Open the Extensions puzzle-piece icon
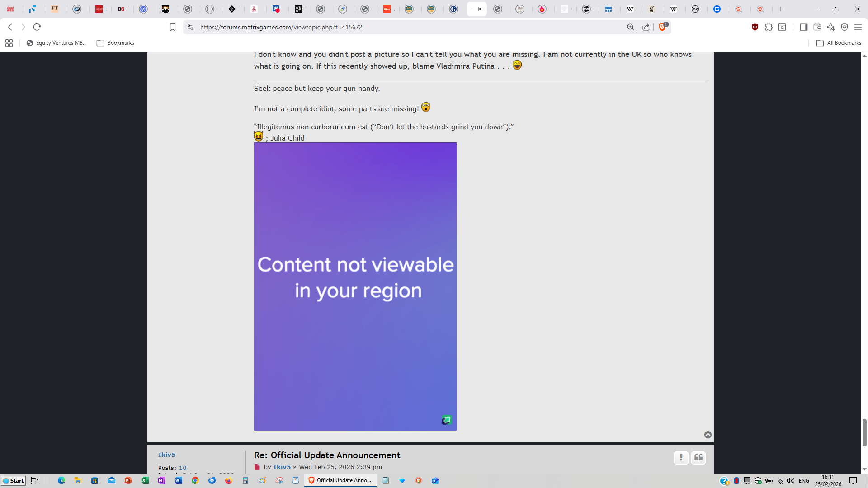The width and height of the screenshot is (868, 488). (x=769, y=27)
